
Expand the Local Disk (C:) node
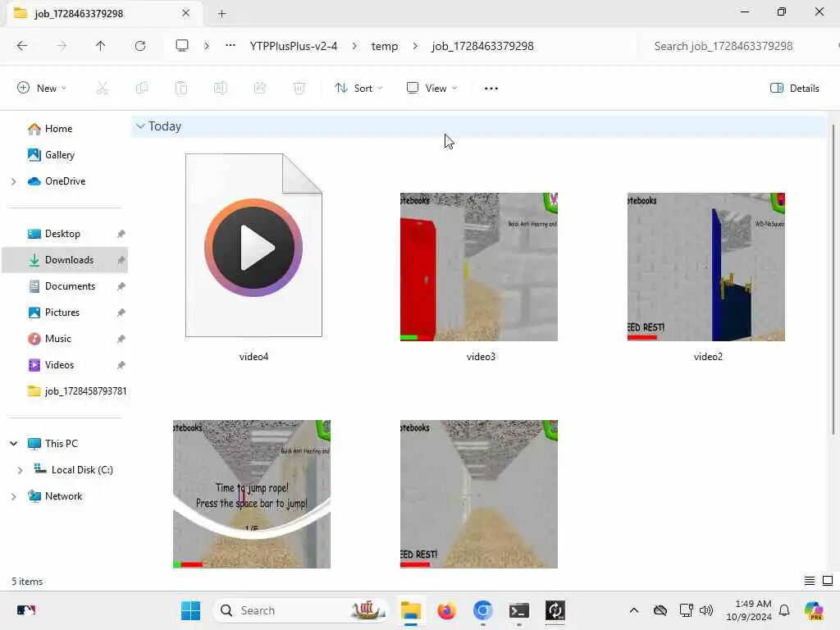20,470
